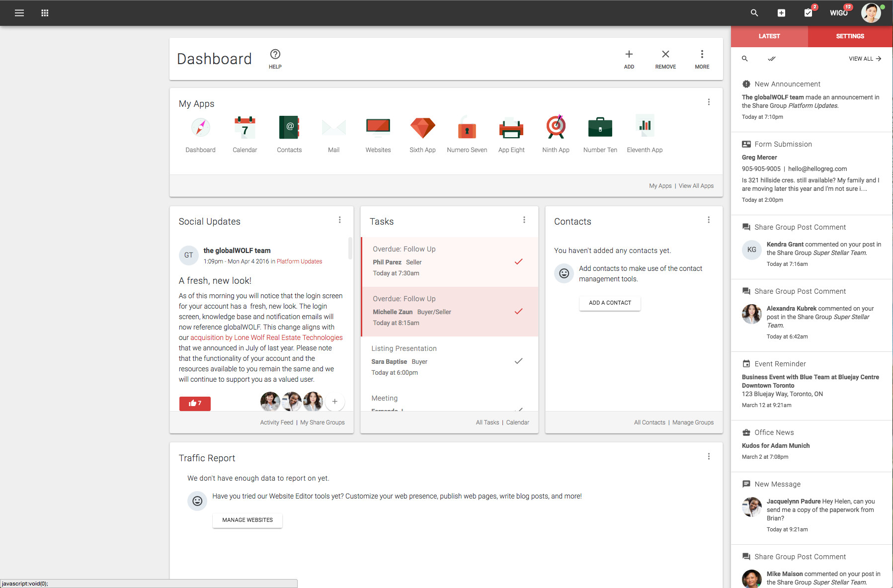Open Alexandra Kubrek's comment notification
This screenshot has height=588, width=893.
point(812,316)
